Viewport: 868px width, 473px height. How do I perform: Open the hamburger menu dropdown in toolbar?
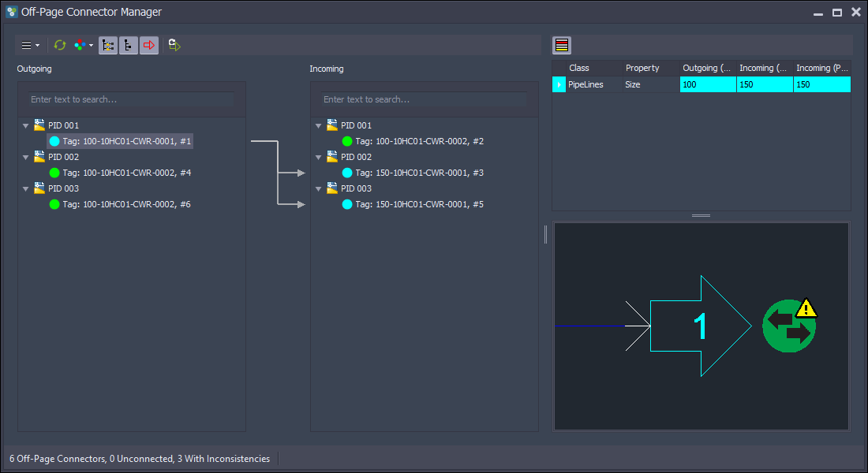click(x=30, y=46)
